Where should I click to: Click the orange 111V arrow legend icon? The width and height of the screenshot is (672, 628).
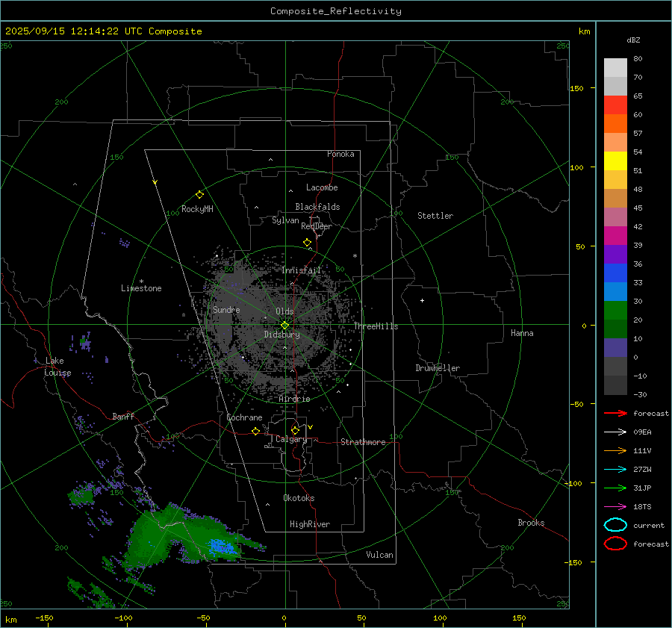point(615,450)
